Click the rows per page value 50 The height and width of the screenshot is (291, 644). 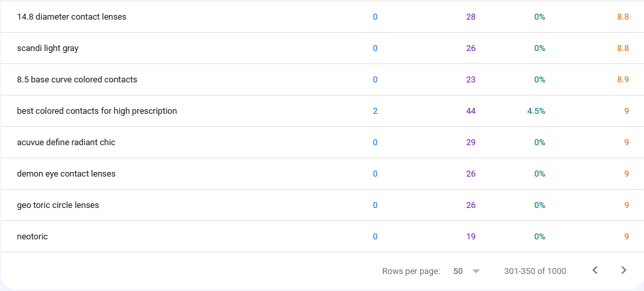(458, 271)
